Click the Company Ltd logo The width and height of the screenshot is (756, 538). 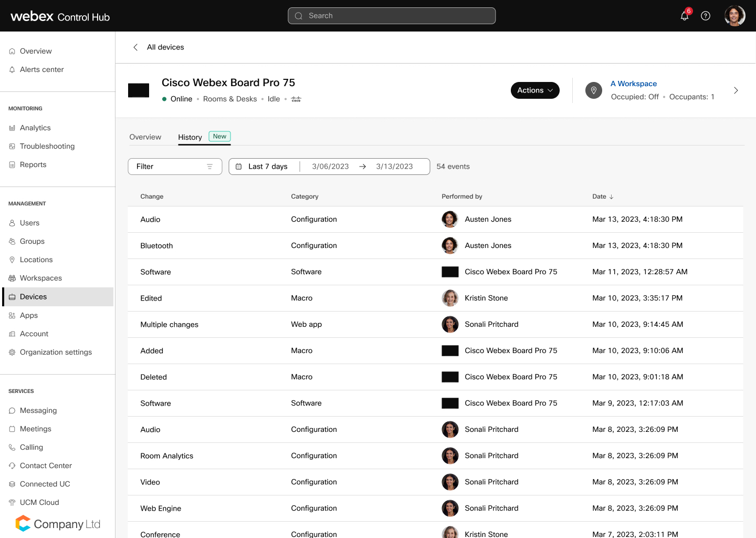pyautogui.click(x=58, y=524)
